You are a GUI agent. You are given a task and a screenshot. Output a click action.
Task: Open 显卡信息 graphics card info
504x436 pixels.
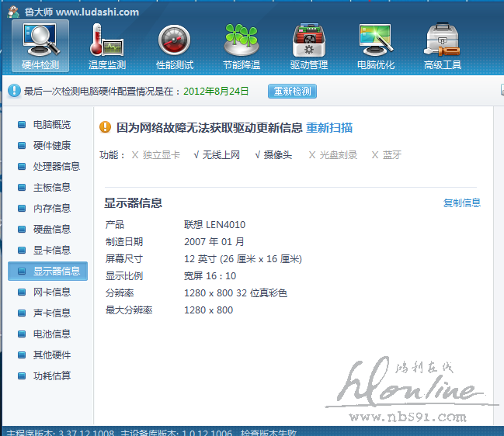pyautogui.click(x=51, y=251)
